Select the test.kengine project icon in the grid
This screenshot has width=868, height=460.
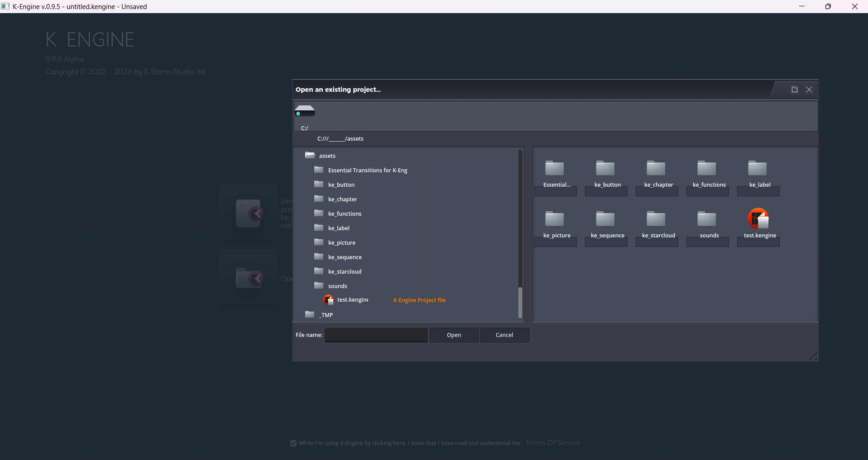tap(758, 218)
